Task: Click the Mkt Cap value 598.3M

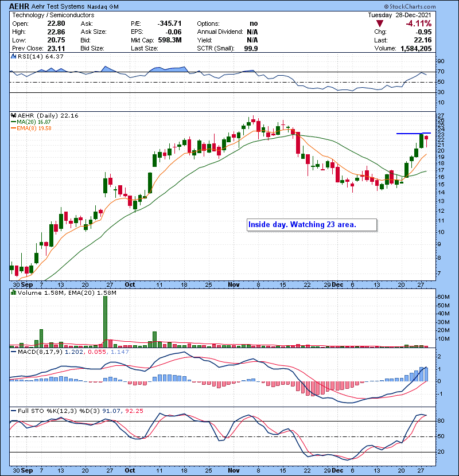Action: (x=170, y=40)
